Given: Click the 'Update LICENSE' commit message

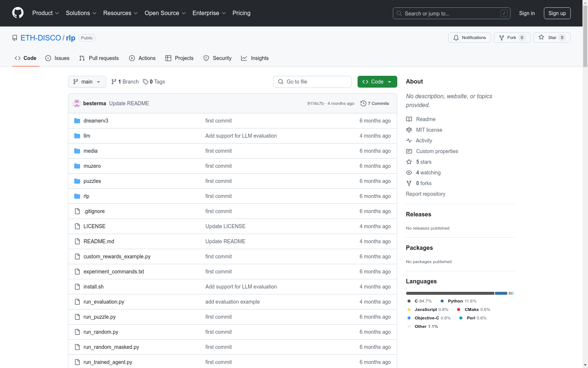Looking at the screenshot, I should pos(225,226).
